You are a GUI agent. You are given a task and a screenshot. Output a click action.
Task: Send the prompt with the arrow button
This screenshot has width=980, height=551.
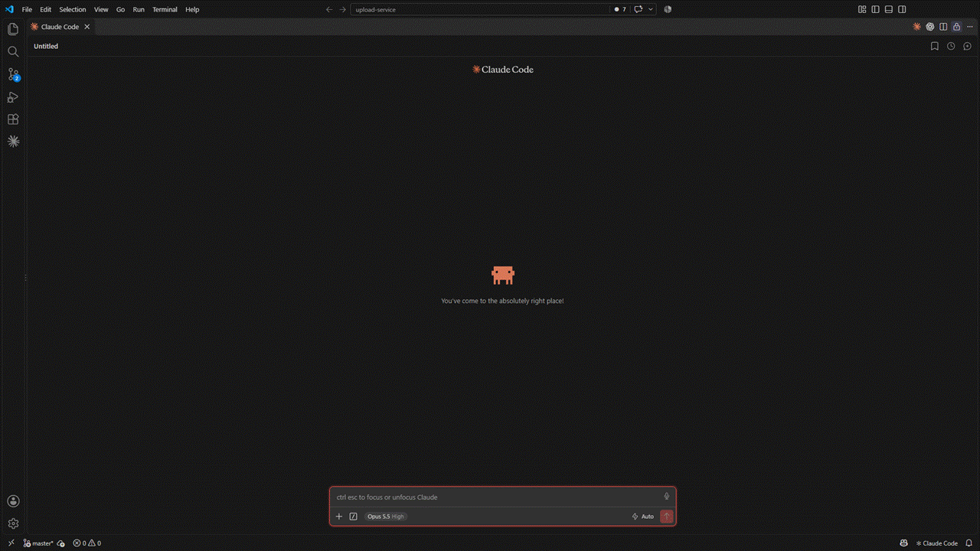pyautogui.click(x=667, y=517)
